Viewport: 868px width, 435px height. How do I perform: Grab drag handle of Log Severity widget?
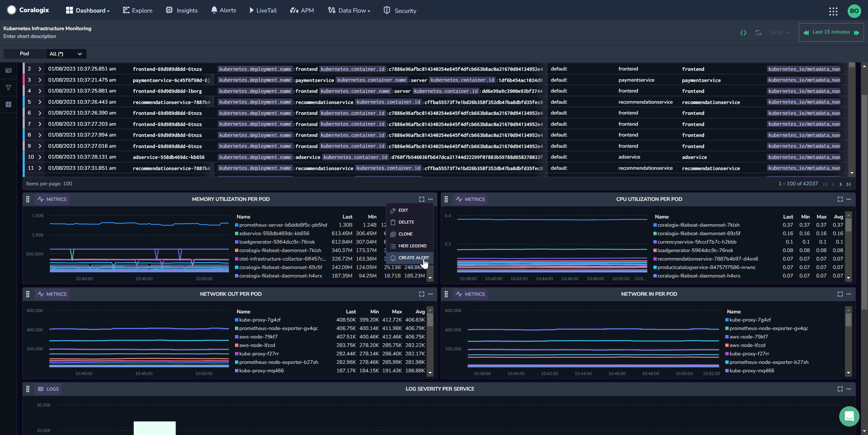point(28,389)
